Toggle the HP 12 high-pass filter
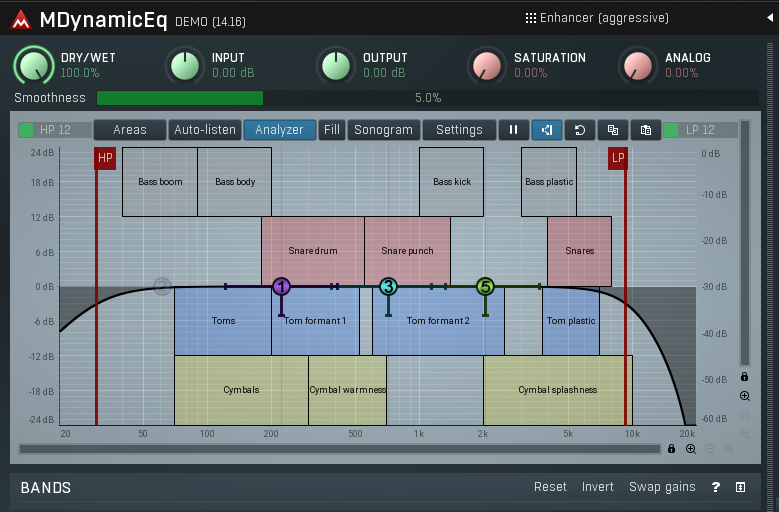The width and height of the screenshot is (779, 512). click(x=55, y=130)
